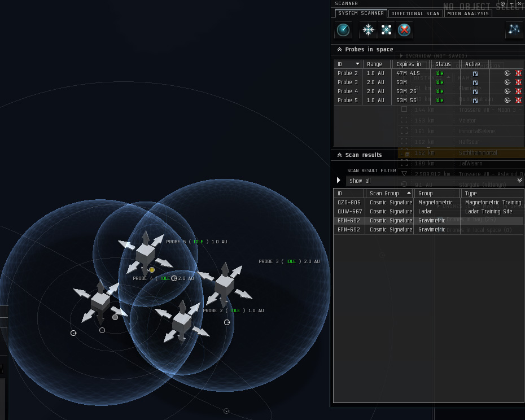Click the upward arrow on Probe 3 cube
Screen dimensions: 525x420
(x=225, y=269)
